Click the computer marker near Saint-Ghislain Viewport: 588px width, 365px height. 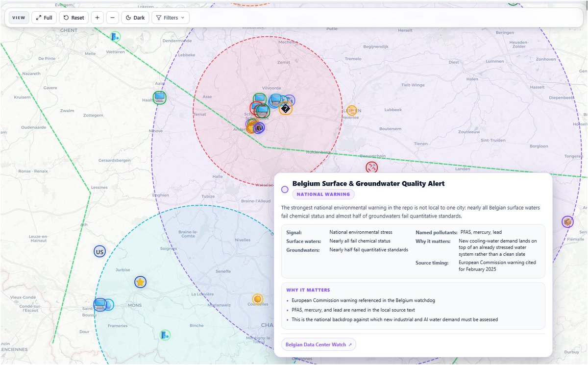pyautogui.click(x=100, y=305)
